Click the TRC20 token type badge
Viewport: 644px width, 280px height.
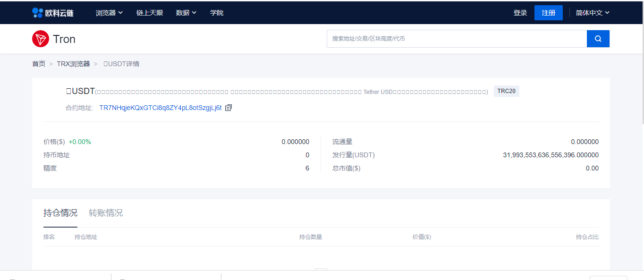[x=506, y=91]
